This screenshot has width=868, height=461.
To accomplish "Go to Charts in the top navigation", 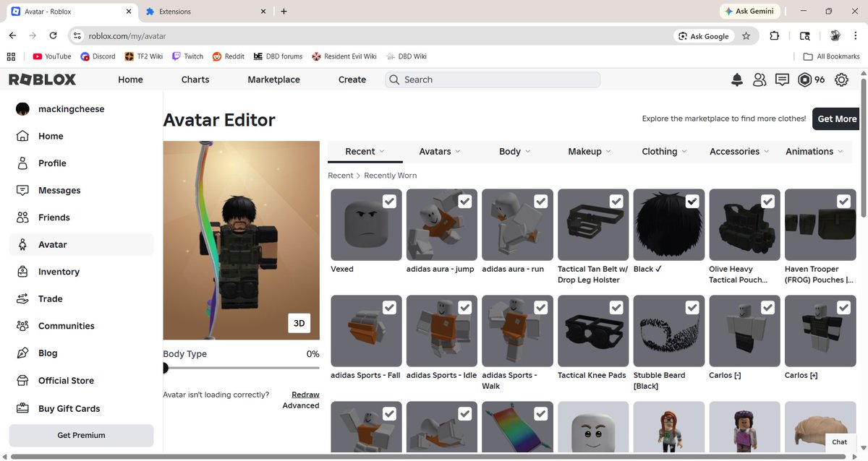I will tap(195, 79).
